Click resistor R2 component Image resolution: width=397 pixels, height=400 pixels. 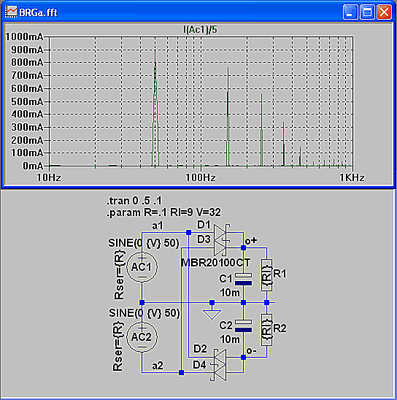267,329
